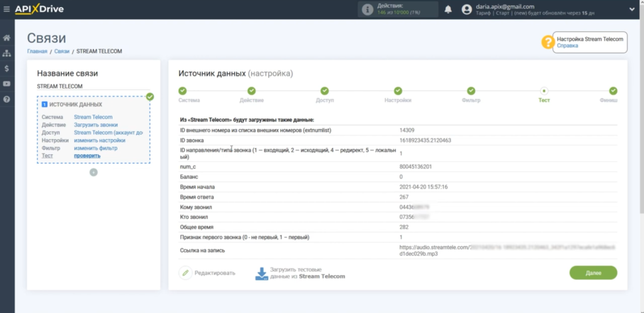This screenshot has height=313, width=644.
Task: Click the Связи breadcrumb link
Action: click(x=62, y=51)
